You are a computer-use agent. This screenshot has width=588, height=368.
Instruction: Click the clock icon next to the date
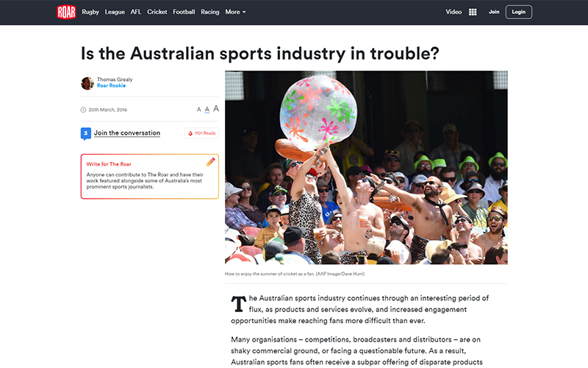tap(83, 110)
